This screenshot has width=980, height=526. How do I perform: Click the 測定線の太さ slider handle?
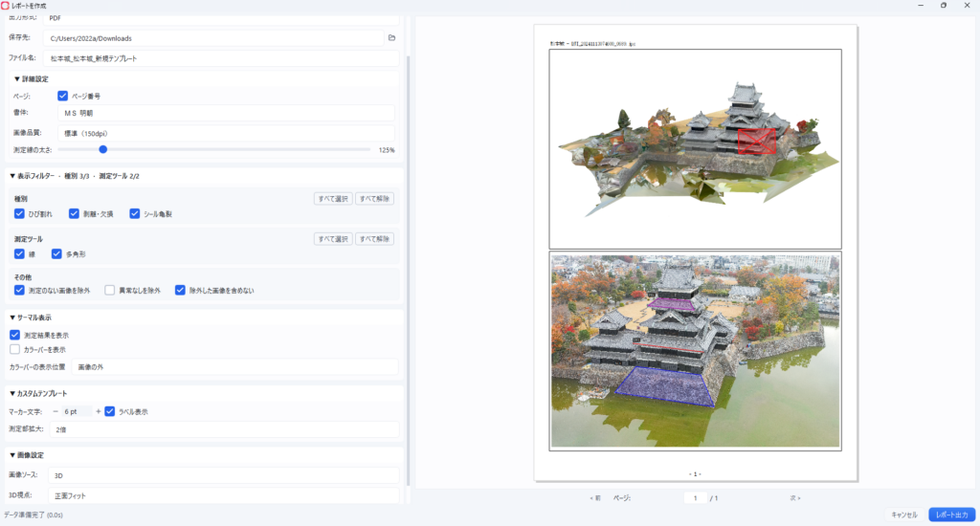click(x=103, y=150)
